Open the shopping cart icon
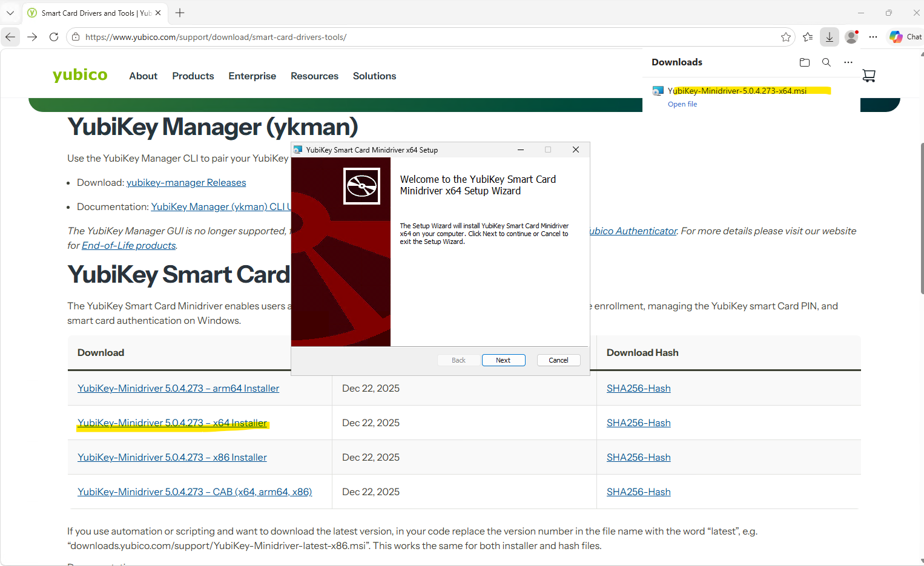924x566 pixels. pyautogui.click(x=869, y=76)
